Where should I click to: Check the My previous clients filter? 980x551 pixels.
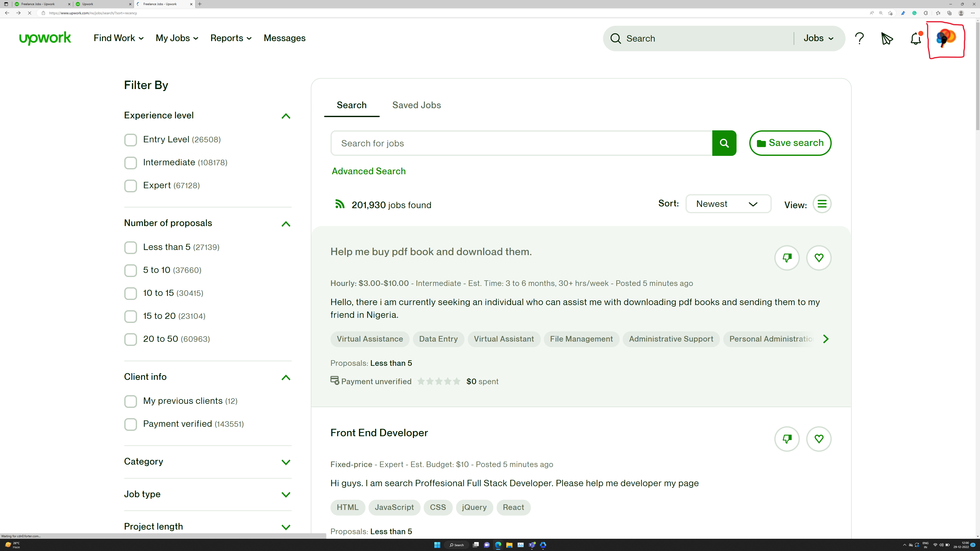130,401
